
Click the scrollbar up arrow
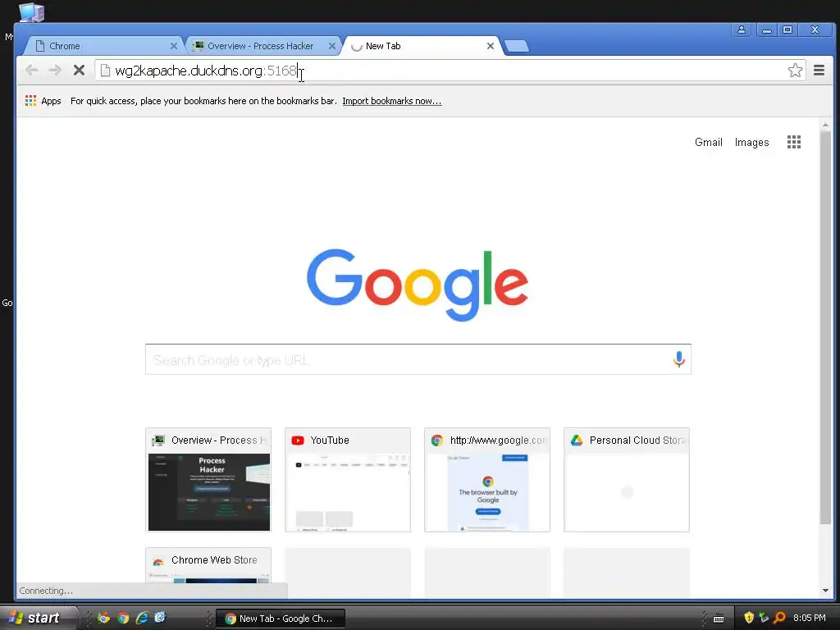pos(825,125)
